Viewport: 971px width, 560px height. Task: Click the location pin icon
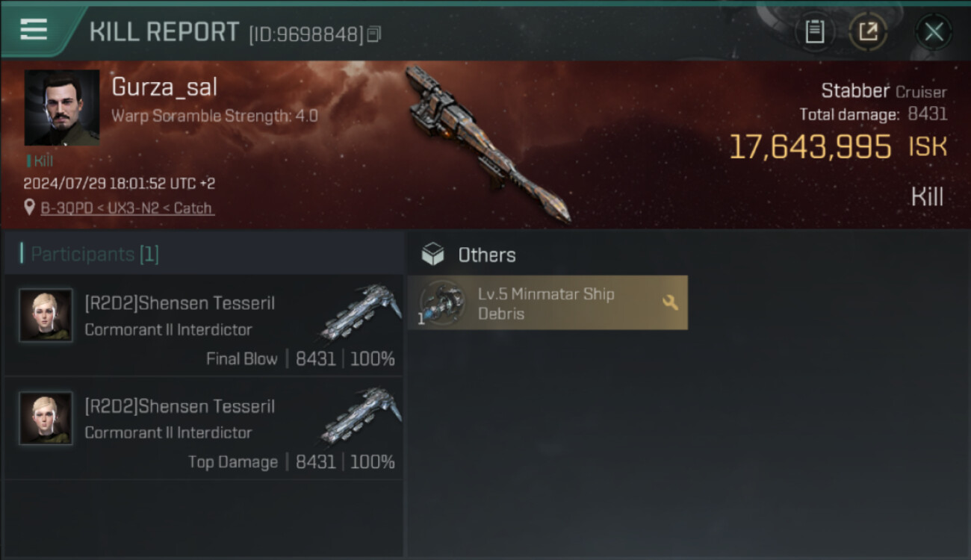pos(29,208)
